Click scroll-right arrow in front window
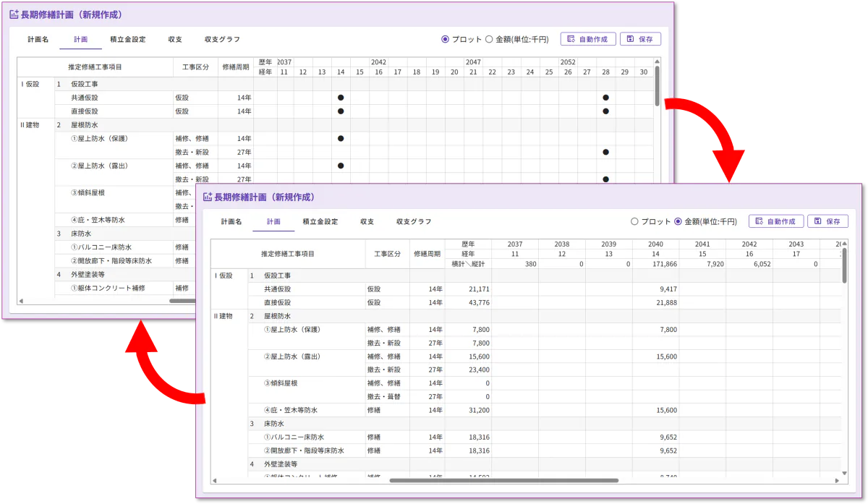Viewport: 868px width, 504px height. point(837,480)
